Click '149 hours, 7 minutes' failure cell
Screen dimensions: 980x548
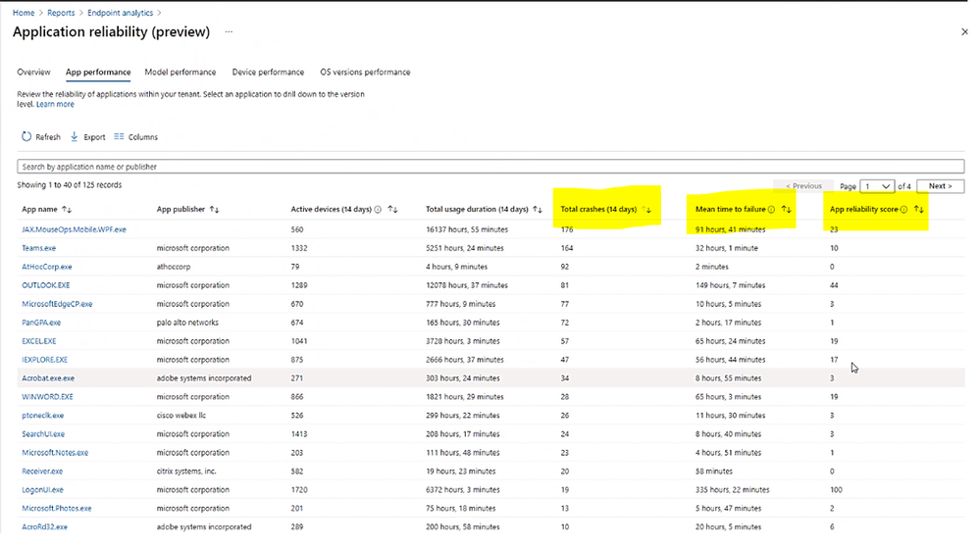tap(730, 285)
